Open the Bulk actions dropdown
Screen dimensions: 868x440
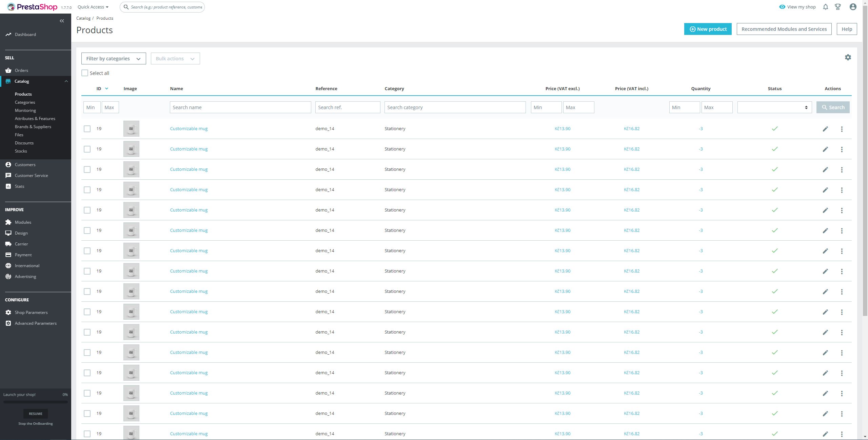[x=175, y=58]
